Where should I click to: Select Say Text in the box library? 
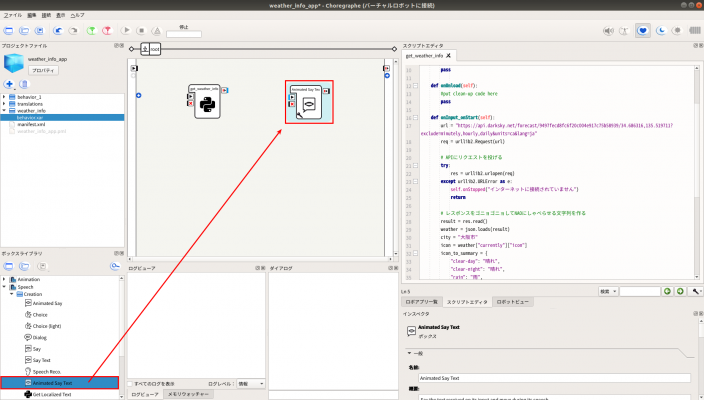[x=41, y=359]
